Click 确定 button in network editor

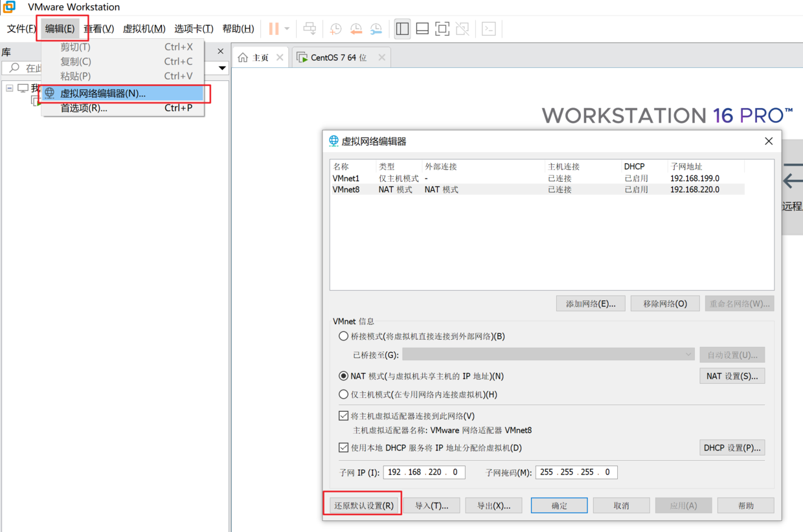pyautogui.click(x=560, y=505)
